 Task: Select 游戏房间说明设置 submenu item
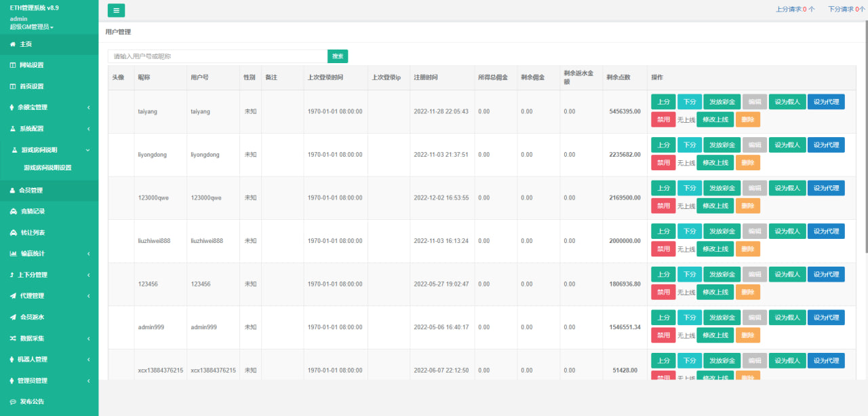coord(47,168)
